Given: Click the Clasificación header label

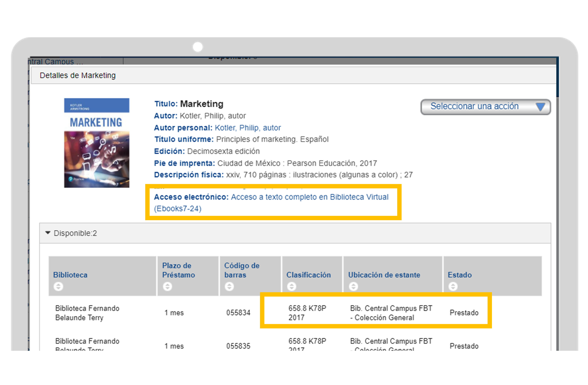Looking at the screenshot, I should tap(308, 275).
